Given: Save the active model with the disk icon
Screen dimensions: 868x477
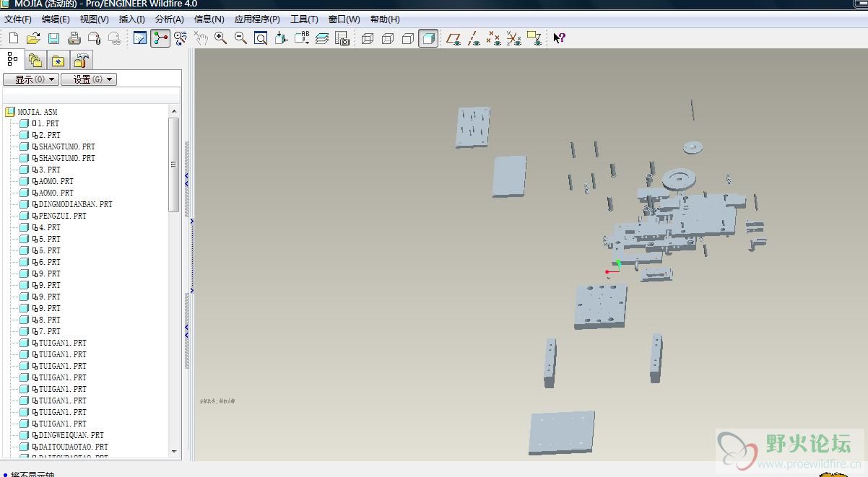Looking at the screenshot, I should pyautogui.click(x=53, y=38).
